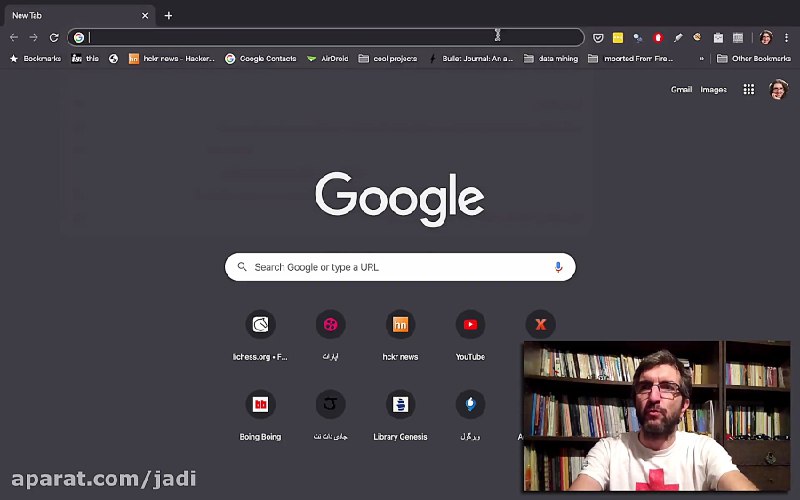This screenshot has height=500, width=800.
Task: Open the globe icon bookmark
Action: 113,59
